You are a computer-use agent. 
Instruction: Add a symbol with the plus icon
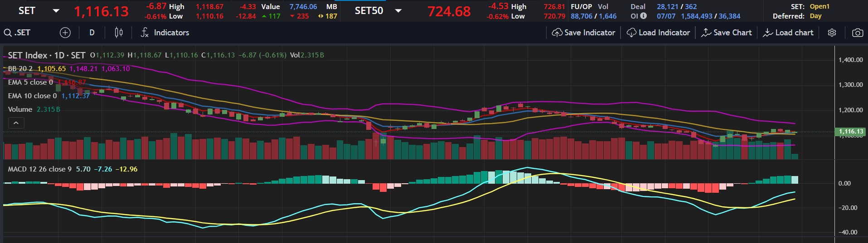coord(65,33)
